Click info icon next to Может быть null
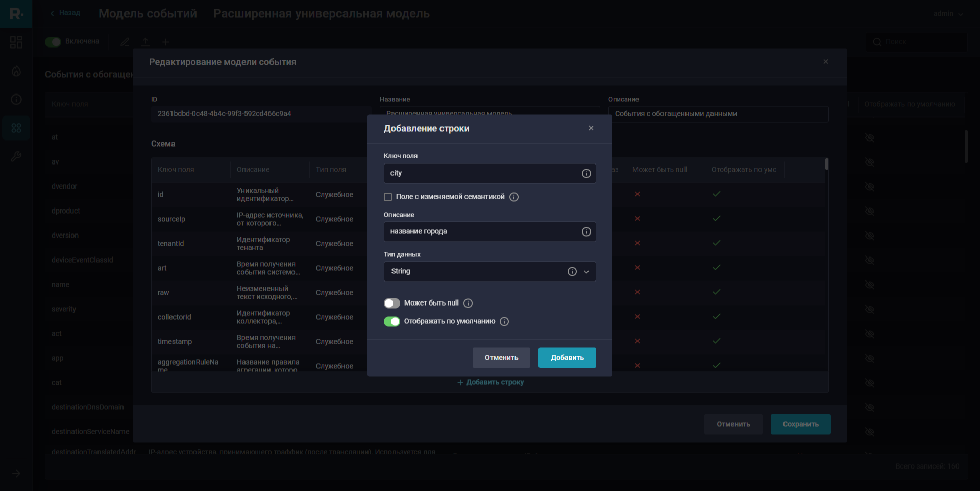This screenshot has height=491, width=980. pyautogui.click(x=468, y=303)
